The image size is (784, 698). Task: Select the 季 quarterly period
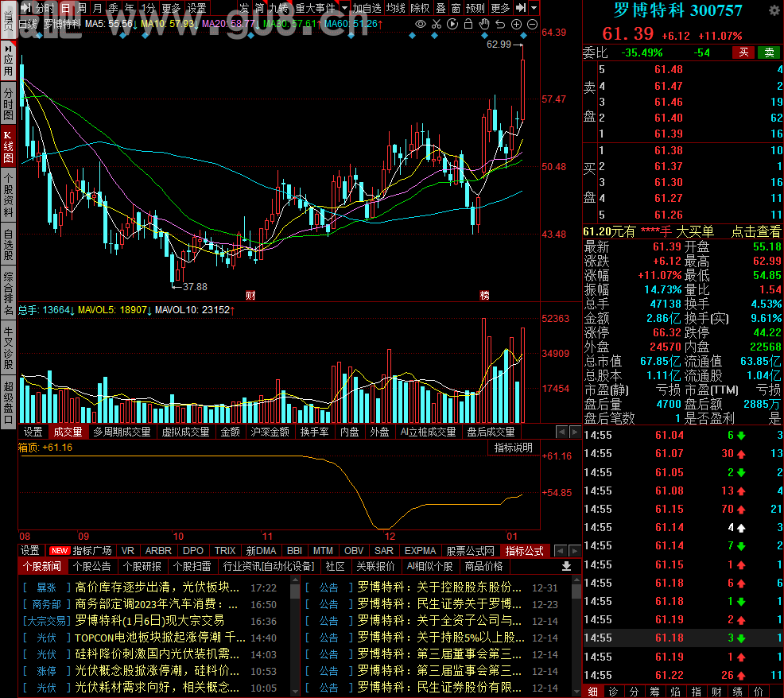point(114,8)
